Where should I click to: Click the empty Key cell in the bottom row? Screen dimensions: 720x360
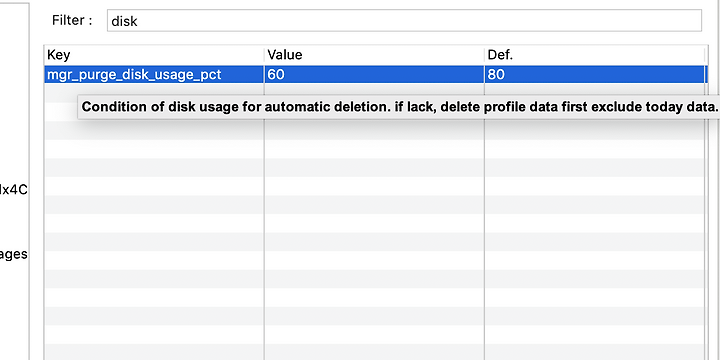tap(154, 352)
